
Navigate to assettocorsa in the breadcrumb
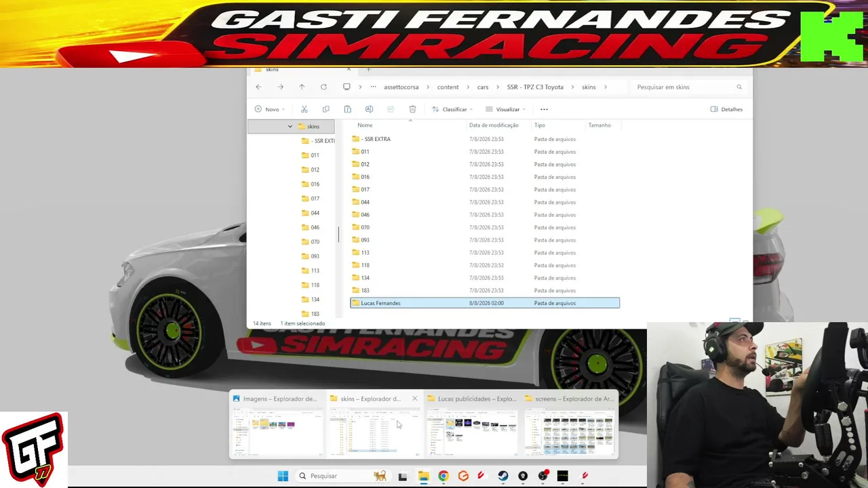tap(401, 87)
